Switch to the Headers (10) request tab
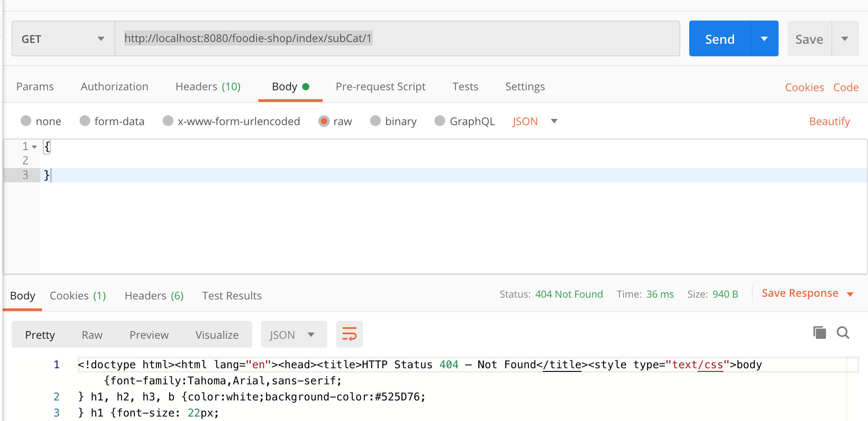Image resolution: width=868 pixels, height=421 pixels. point(208,87)
